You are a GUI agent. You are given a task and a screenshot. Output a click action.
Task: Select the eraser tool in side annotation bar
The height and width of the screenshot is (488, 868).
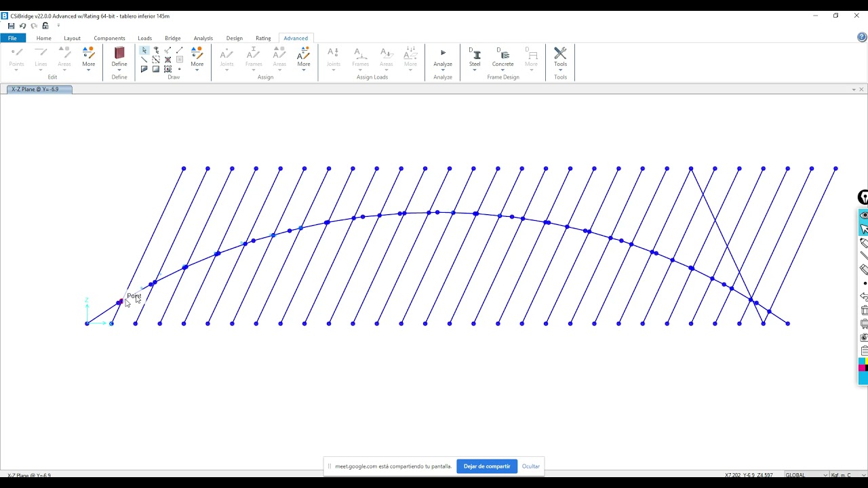click(864, 269)
